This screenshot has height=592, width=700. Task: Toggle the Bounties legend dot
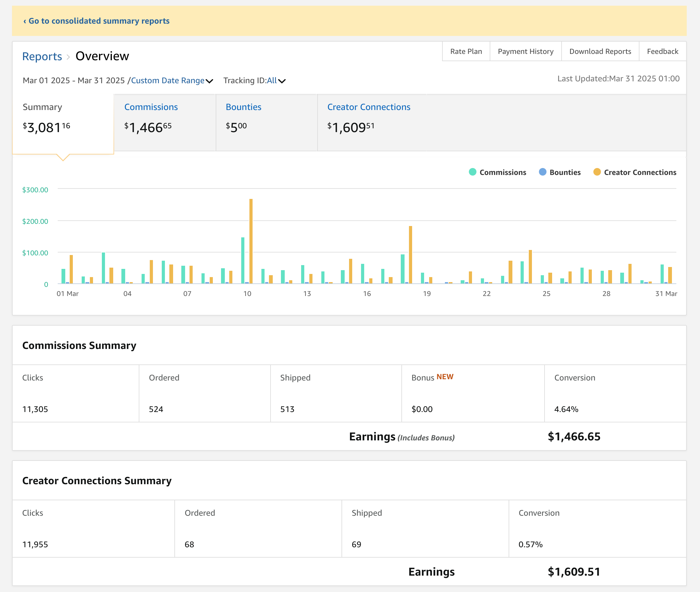click(542, 172)
